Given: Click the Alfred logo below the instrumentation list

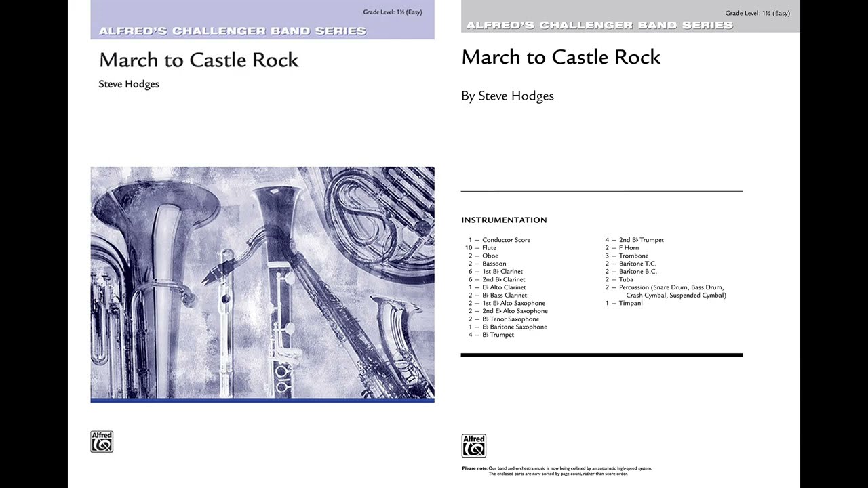Looking at the screenshot, I should click(473, 445).
